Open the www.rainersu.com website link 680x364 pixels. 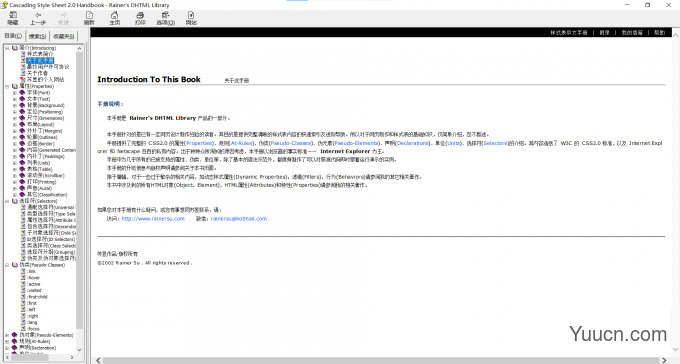click(153, 219)
